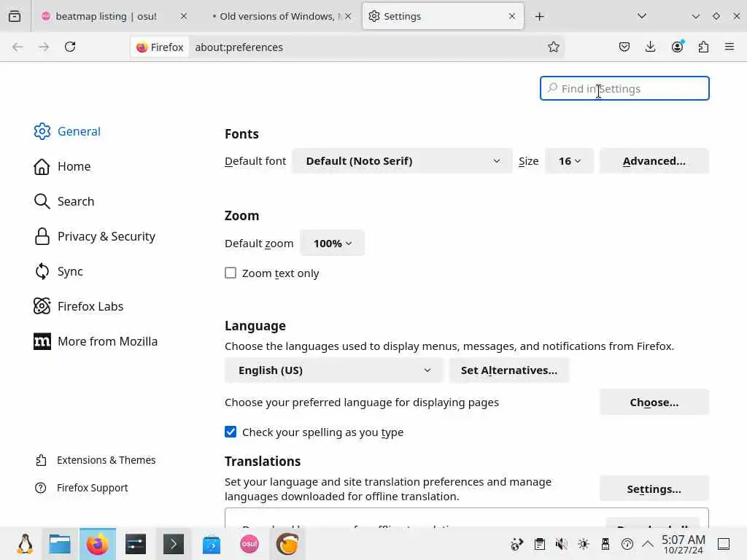The height and width of the screenshot is (560, 747).
Task: Open Privacy & Security settings
Action: tap(94, 237)
